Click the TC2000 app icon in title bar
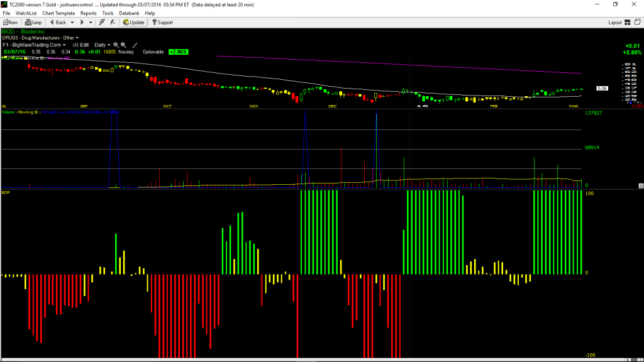The height and width of the screenshot is (362, 644). (4, 4)
